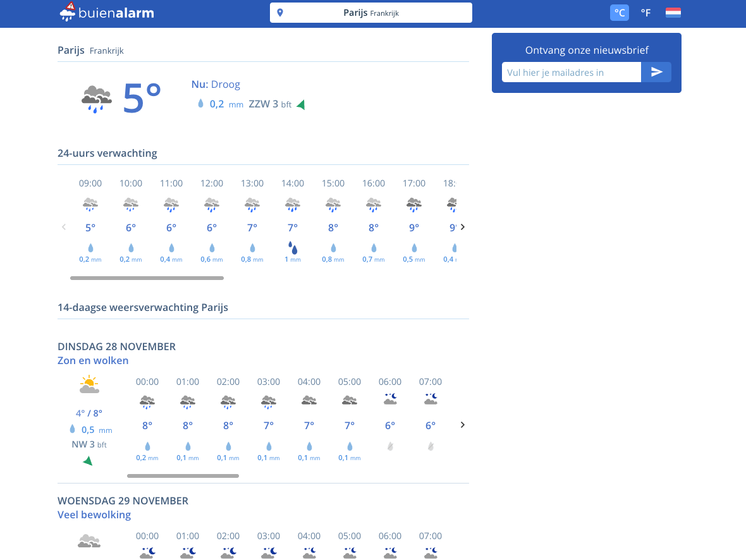Screen dimensions: 746x560
Task: Click the sun and clouds icon for Dinsdag
Action: [x=89, y=385]
